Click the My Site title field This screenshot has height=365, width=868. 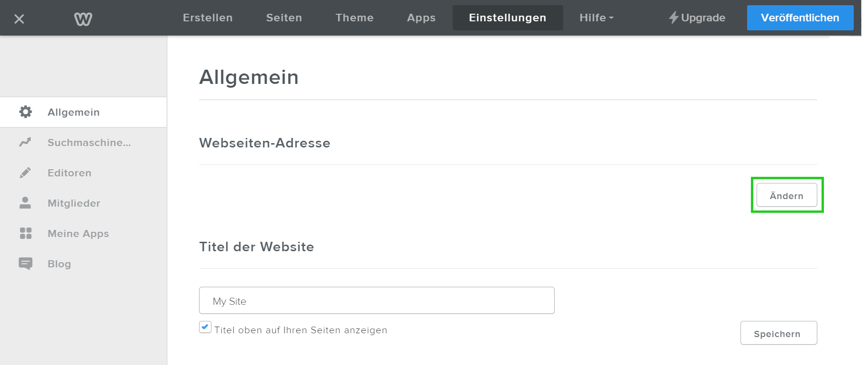(377, 300)
